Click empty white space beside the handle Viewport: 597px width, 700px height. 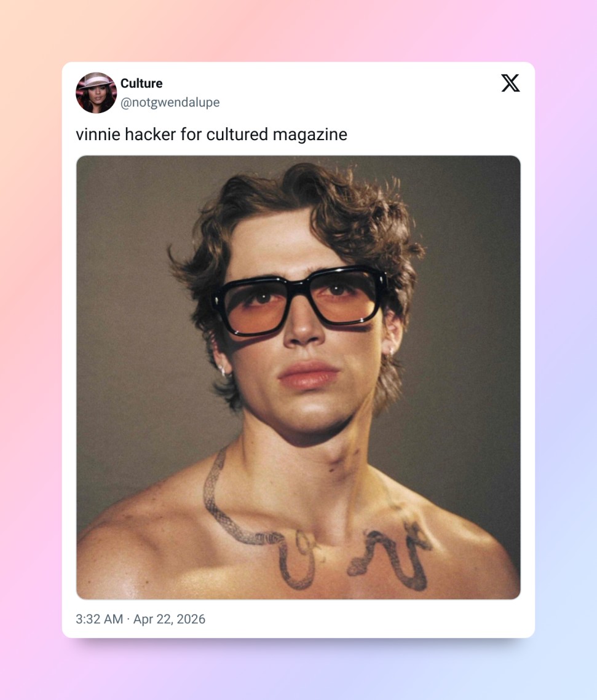click(357, 103)
